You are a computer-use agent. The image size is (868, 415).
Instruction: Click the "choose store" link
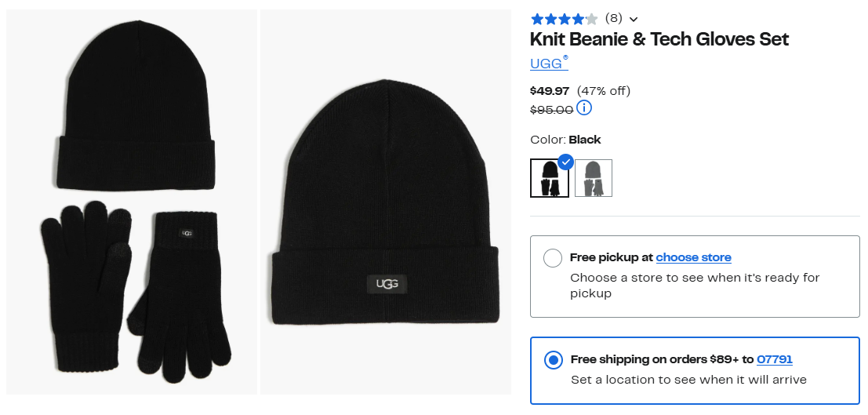pyautogui.click(x=693, y=257)
